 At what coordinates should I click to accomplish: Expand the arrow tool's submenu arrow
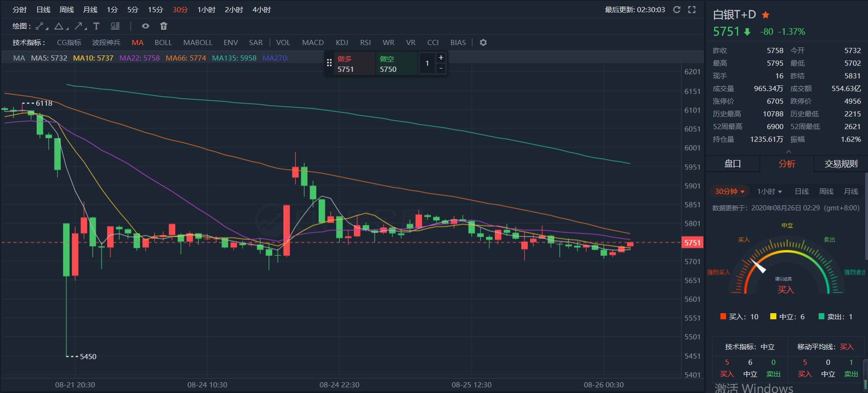tap(86, 28)
